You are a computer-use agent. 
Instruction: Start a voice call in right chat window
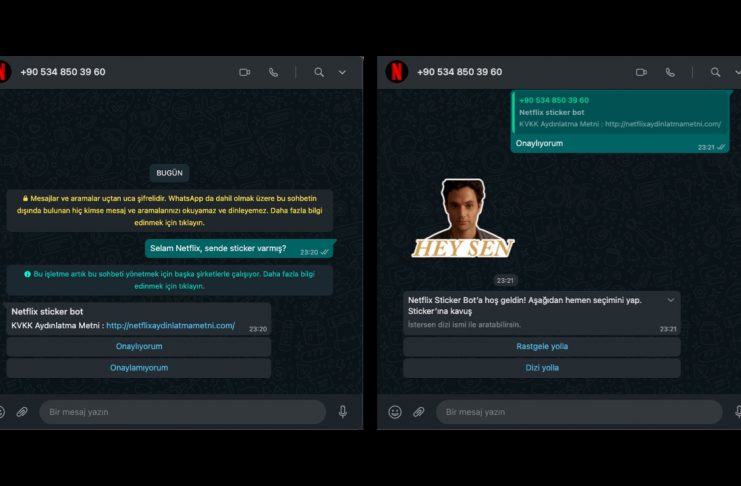[670, 72]
